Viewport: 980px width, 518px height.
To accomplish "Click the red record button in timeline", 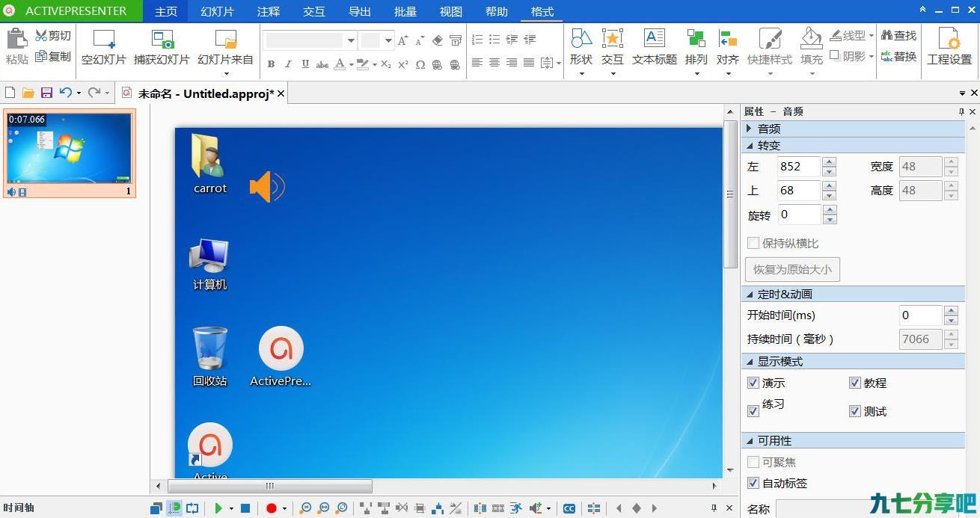I will pos(271,508).
